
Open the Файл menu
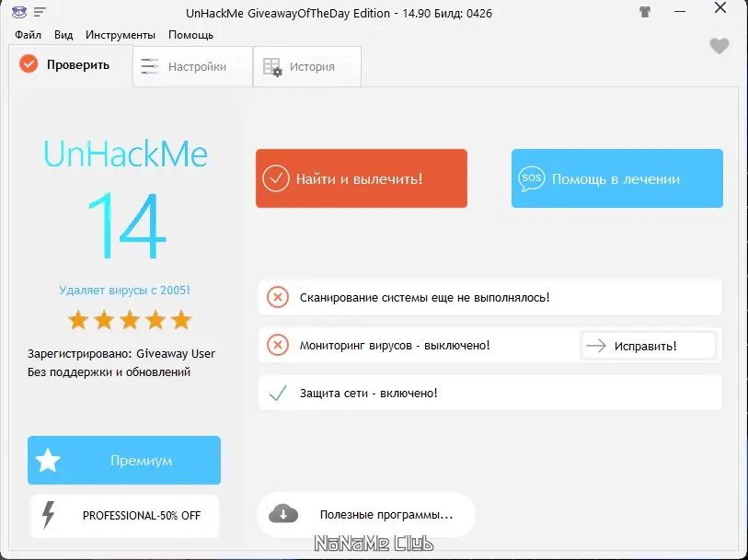pyautogui.click(x=29, y=35)
